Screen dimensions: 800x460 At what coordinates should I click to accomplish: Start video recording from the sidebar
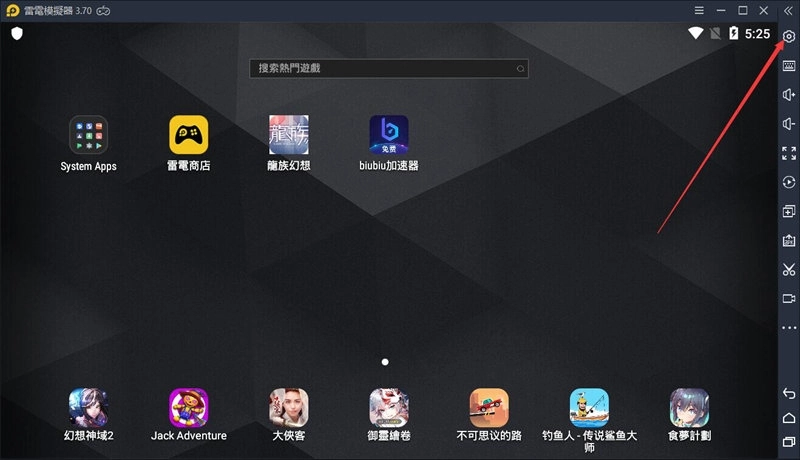pos(789,299)
